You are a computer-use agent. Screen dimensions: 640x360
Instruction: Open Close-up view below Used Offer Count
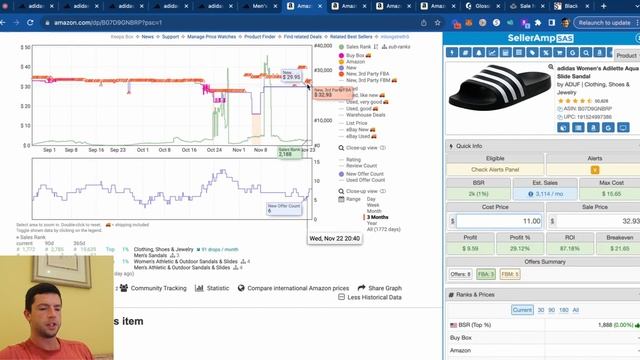point(362,191)
